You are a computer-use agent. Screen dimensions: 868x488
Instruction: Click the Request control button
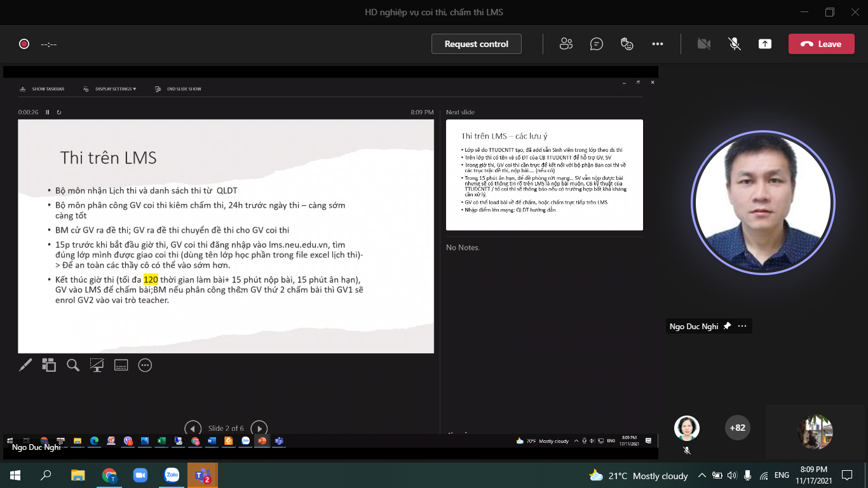click(476, 44)
